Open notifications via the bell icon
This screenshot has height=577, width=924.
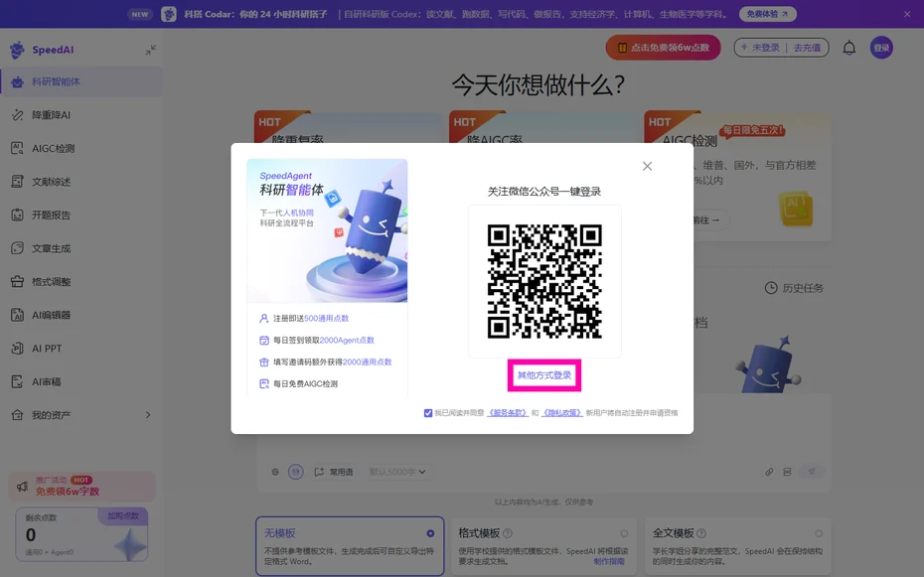coord(849,48)
